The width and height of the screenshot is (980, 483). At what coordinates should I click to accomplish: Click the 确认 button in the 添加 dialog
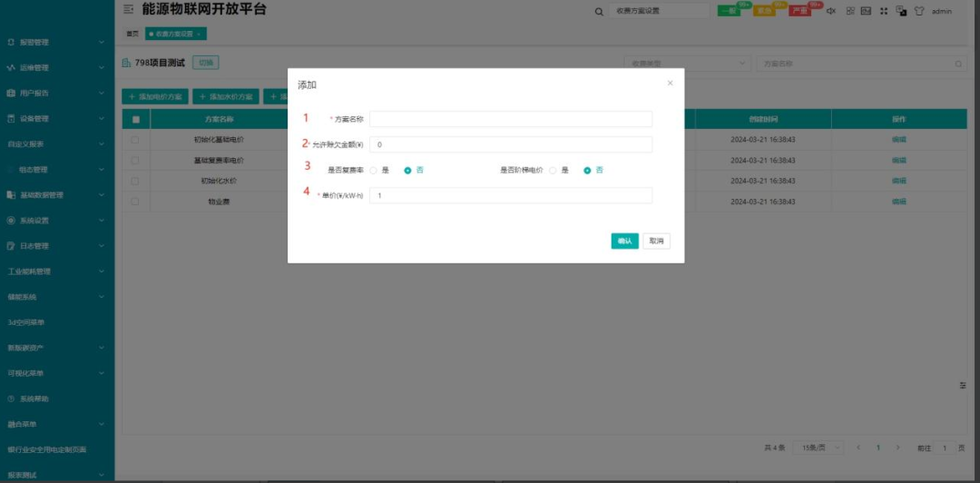click(624, 241)
